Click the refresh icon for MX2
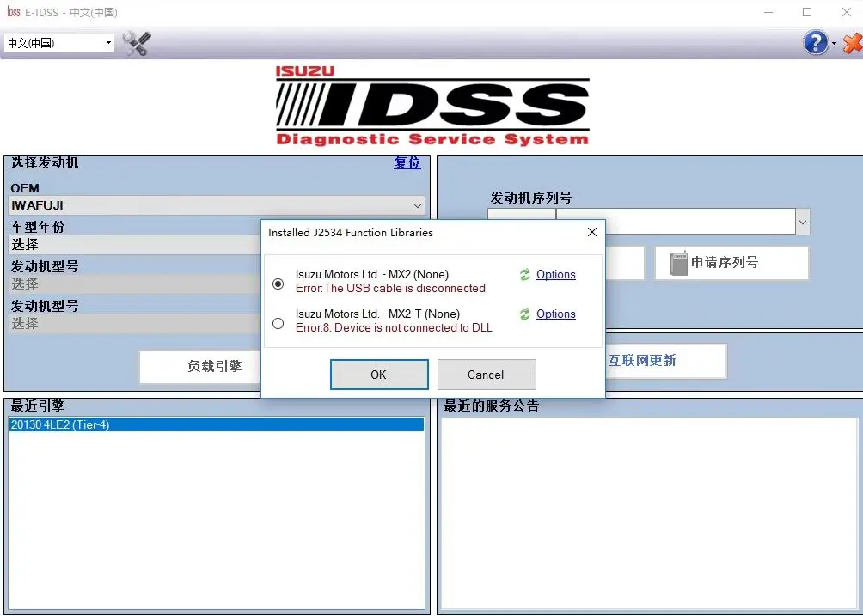This screenshot has height=616, width=863. (525, 274)
